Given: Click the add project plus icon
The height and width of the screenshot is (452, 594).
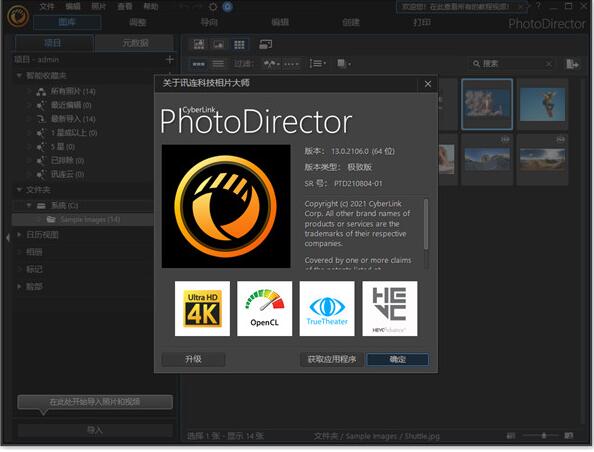Looking at the screenshot, I should [x=170, y=59].
